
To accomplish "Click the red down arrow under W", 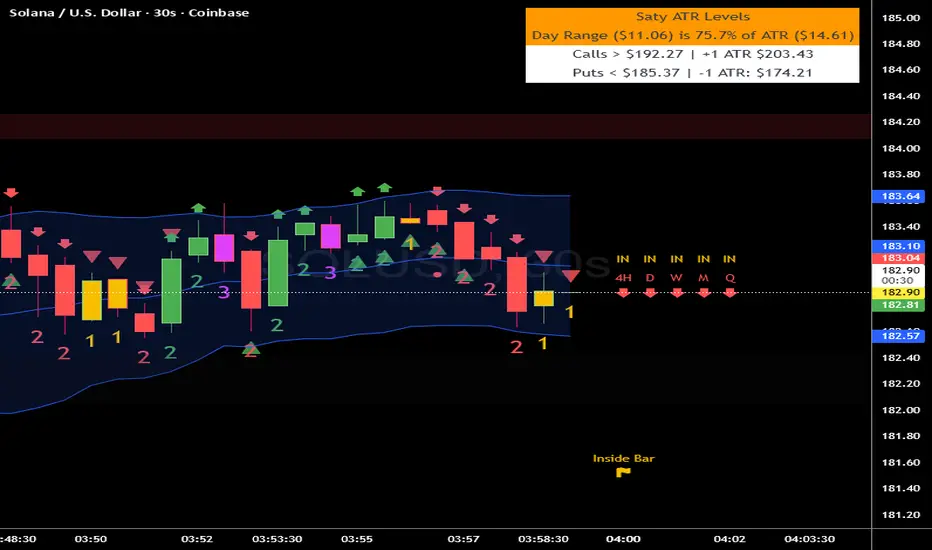I will (676, 293).
